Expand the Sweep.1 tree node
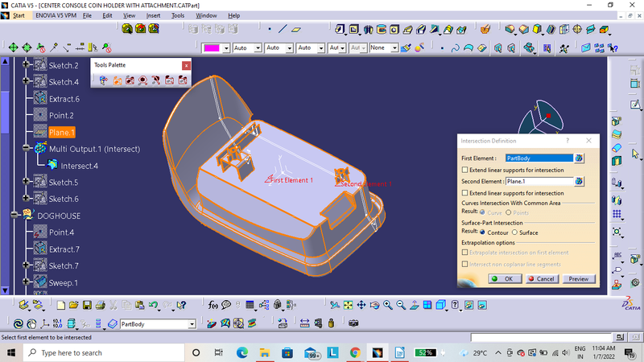This screenshot has height=362, width=644. pos(26,282)
